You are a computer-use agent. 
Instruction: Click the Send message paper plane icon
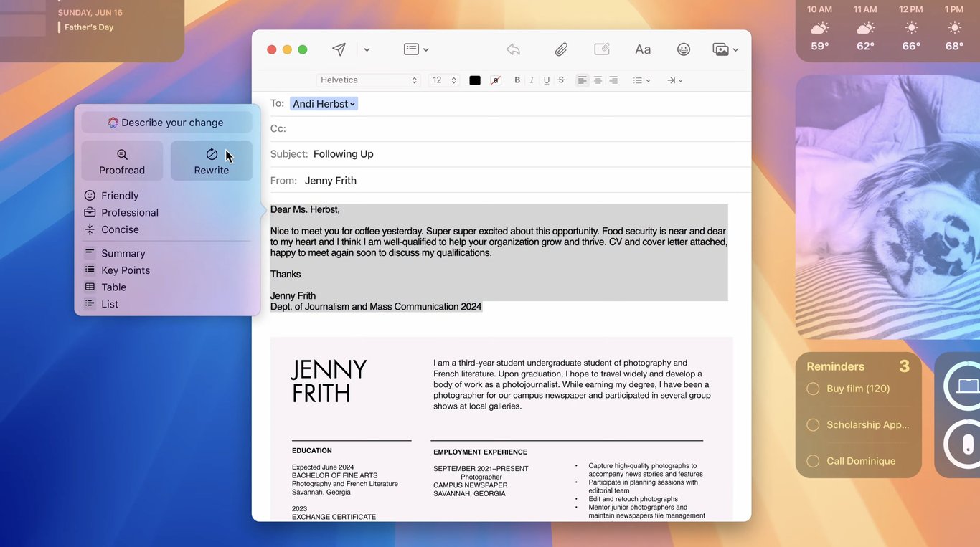click(x=339, y=49)
